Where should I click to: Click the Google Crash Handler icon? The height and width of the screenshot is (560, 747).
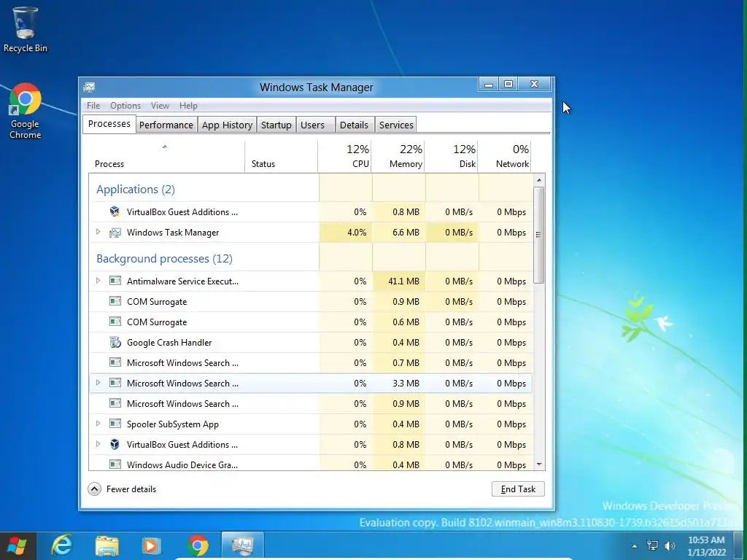tap(115, 342)
